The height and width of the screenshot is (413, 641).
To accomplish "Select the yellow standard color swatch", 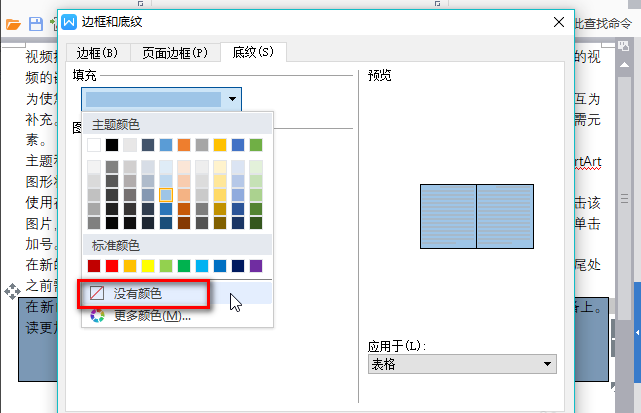I will (x=148, y=266).
